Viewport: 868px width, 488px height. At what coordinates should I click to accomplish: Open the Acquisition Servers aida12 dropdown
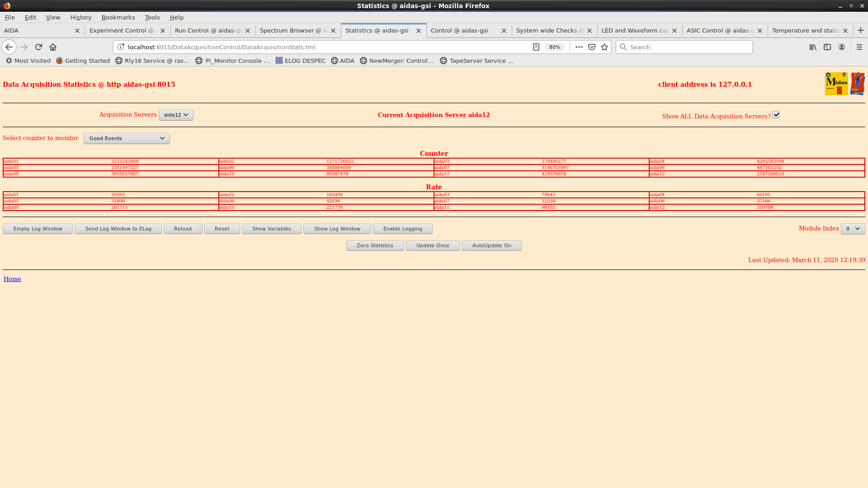[x=176, y=115]
